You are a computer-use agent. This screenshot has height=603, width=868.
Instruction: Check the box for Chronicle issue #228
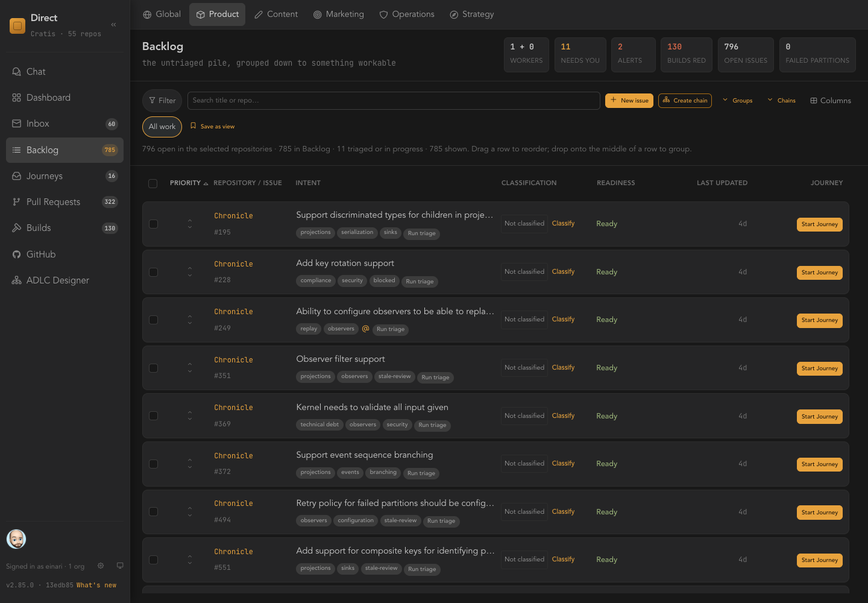154,272
